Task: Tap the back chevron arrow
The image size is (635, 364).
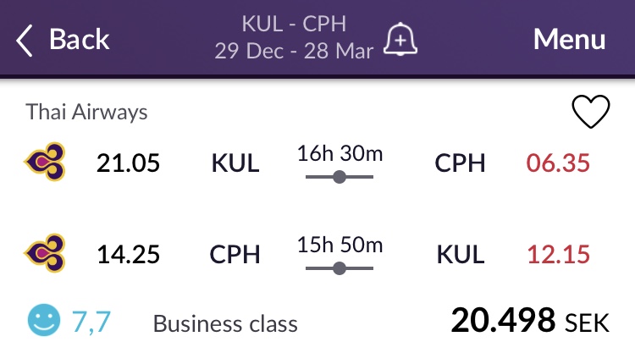Action: [x=25, y=40]
